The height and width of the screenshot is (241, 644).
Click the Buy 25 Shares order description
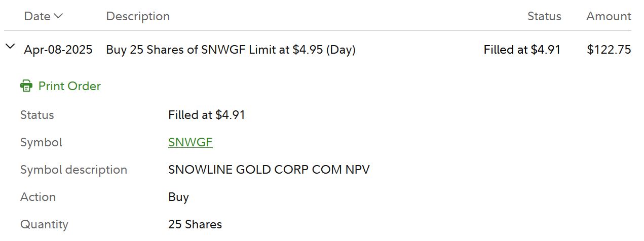pos(231,50)
